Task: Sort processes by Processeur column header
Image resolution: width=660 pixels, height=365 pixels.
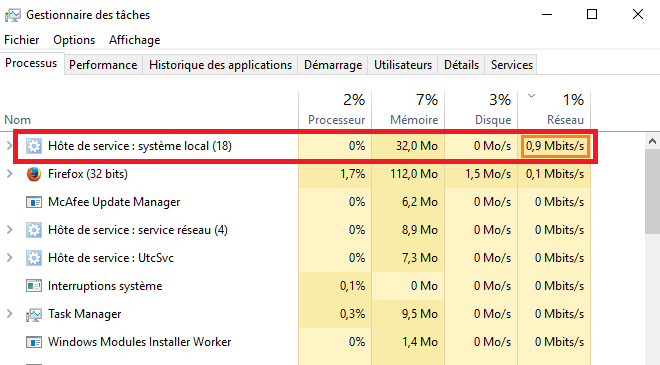Action: coord(335,109)
